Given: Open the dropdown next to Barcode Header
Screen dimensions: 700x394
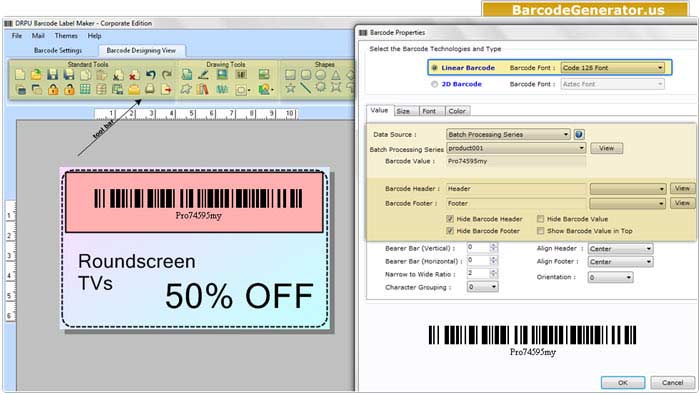Looking at the screenshot, I should tap(628, 189).
